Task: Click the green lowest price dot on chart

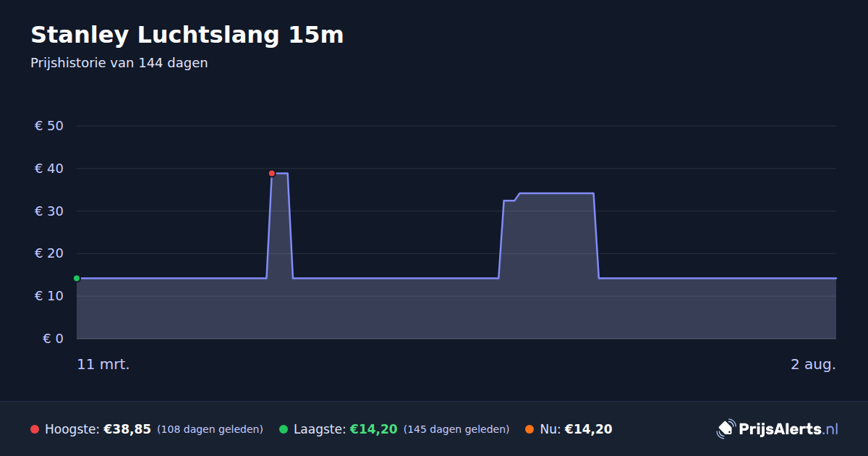Action: (77, 279)
